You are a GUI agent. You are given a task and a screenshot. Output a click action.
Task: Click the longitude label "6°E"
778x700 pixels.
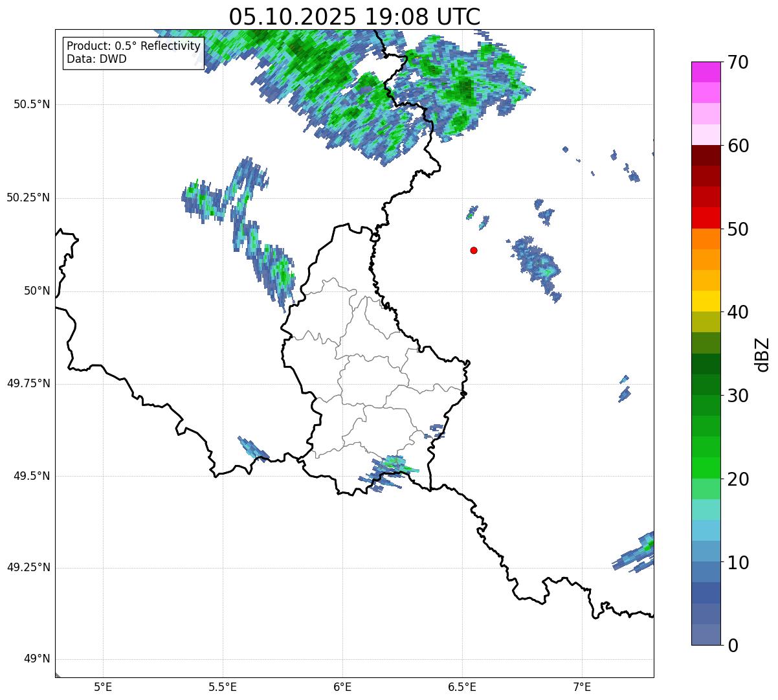pos(342,686)
